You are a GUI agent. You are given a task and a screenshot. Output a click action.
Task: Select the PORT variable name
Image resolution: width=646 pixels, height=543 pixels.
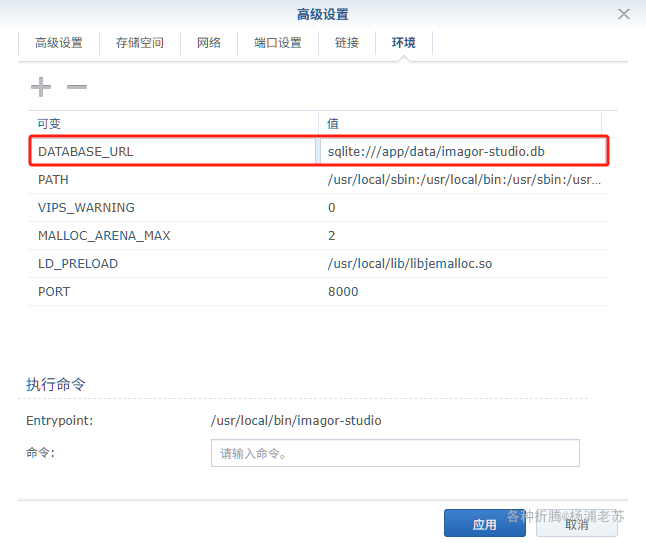click(x=54, y=292)
